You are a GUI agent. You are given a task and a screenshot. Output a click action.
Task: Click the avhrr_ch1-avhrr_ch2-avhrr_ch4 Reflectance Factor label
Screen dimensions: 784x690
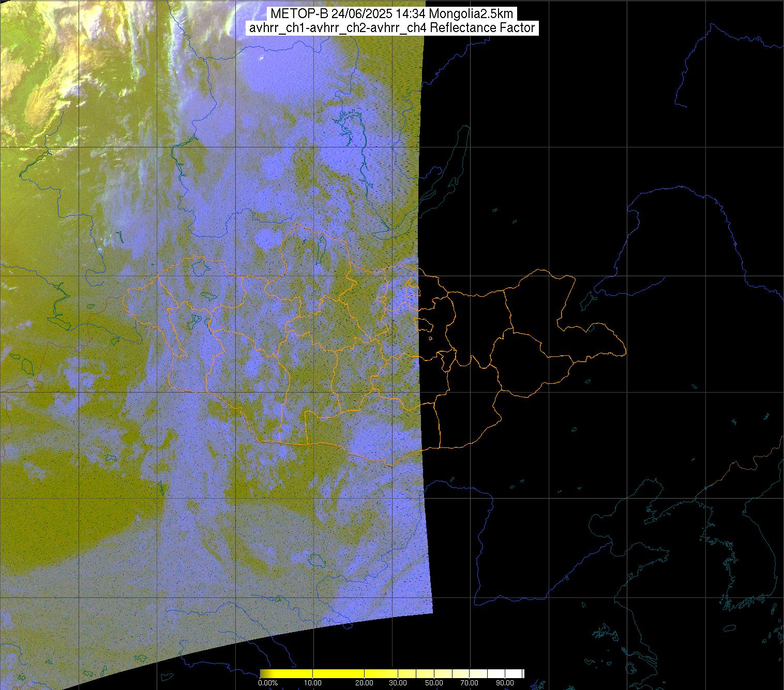392,28
